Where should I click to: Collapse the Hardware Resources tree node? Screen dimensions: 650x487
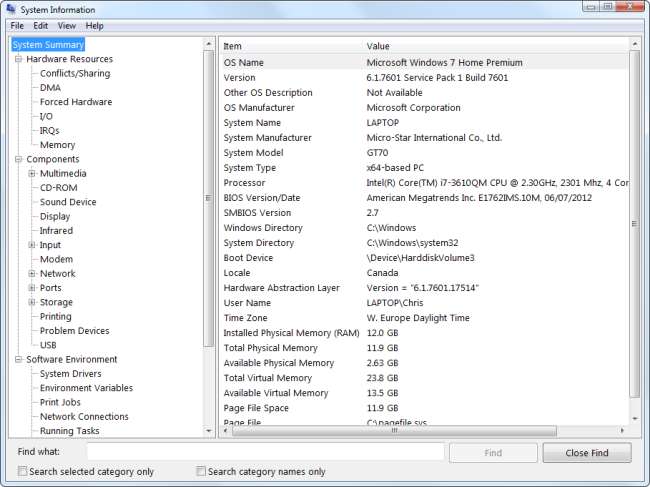pyautogui.click(x=18, y=59)
